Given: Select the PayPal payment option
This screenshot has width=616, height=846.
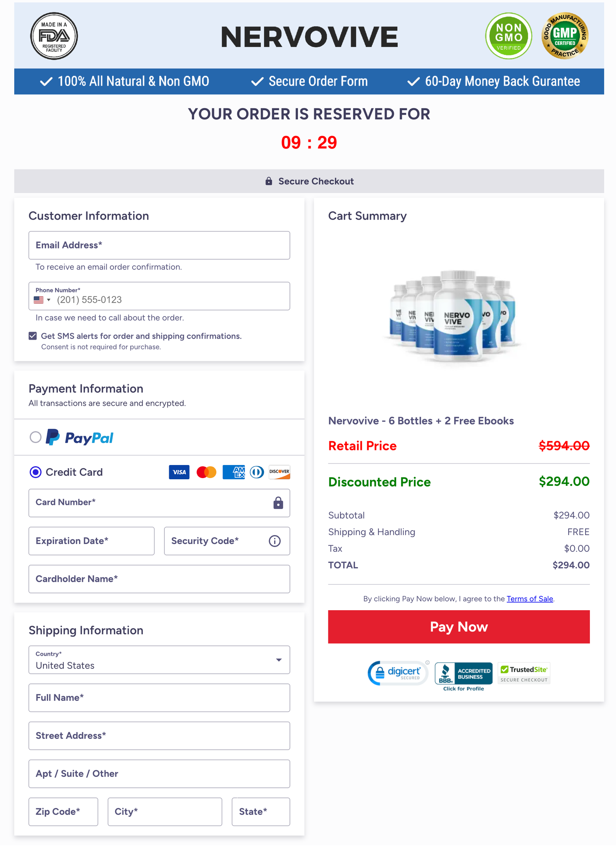Looking at the screenshot, I should (x=35, y=437).
